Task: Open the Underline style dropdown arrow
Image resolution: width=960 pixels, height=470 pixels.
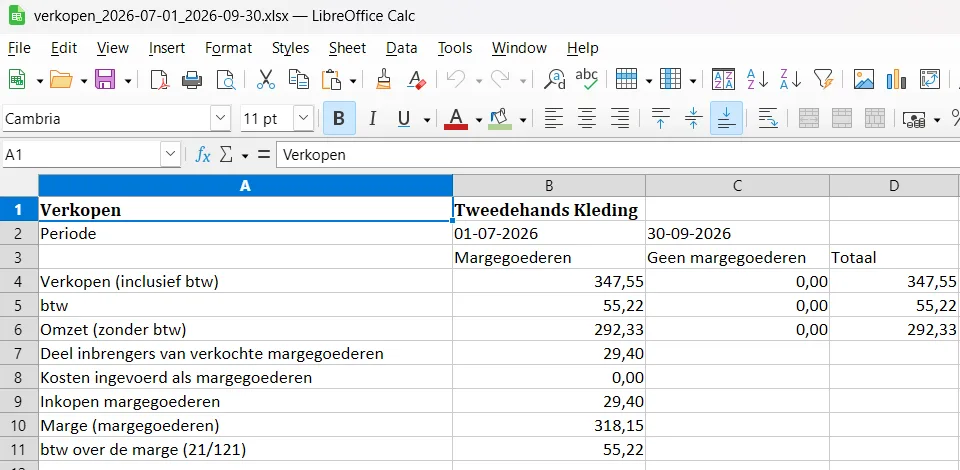Action: pos(427,120)
